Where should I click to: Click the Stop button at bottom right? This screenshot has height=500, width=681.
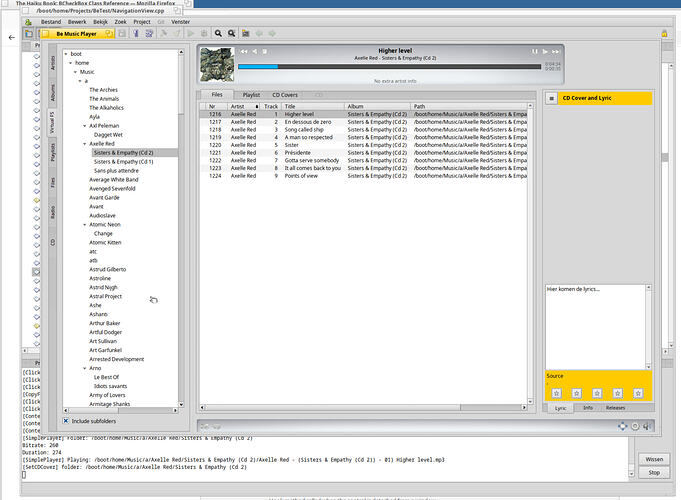coord(654,473)
